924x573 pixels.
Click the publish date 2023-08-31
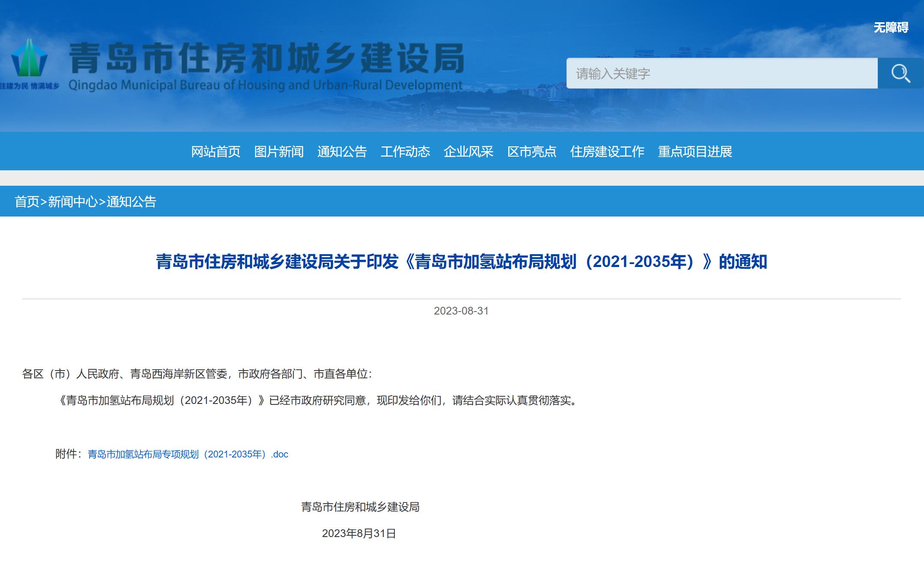[x=461, y=311]
